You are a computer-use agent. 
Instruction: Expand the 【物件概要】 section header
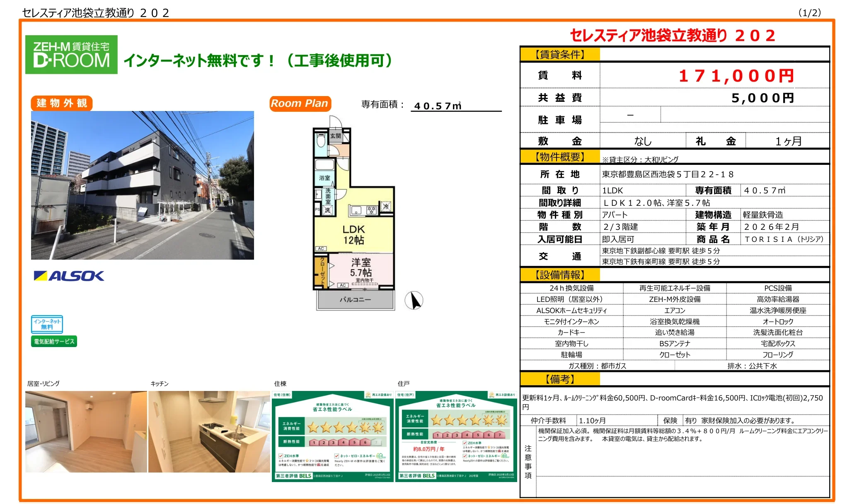(561, 157)
